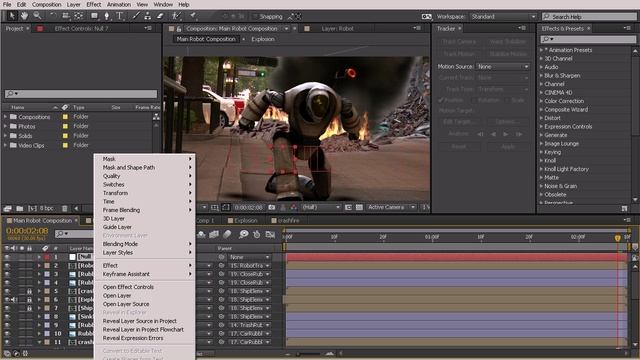
Task: Open the Composition menu
Action: (x=47, y=4)
